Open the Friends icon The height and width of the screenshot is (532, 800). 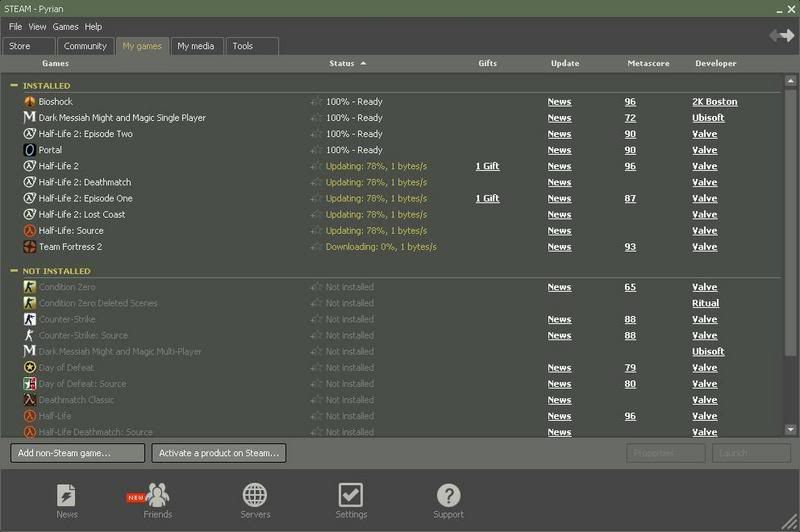(x=157, y=495)
